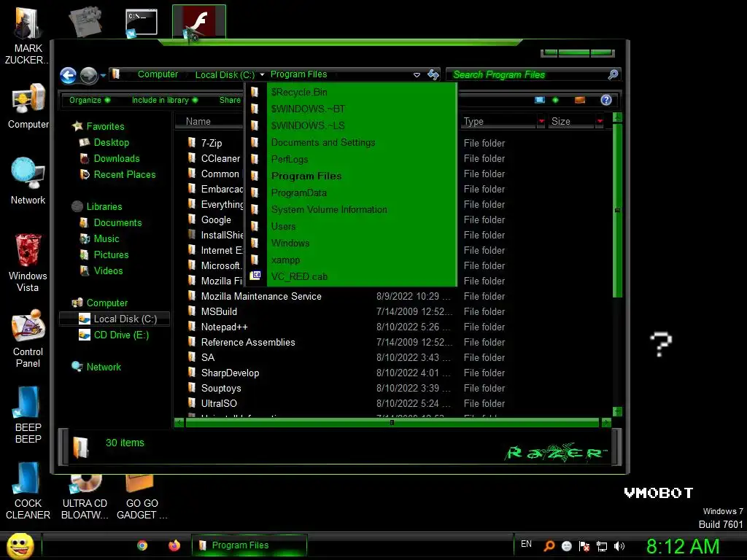Click the Forward navigation arrow
The width and height of the screenshot is (747, 560).
pos(89,75)
